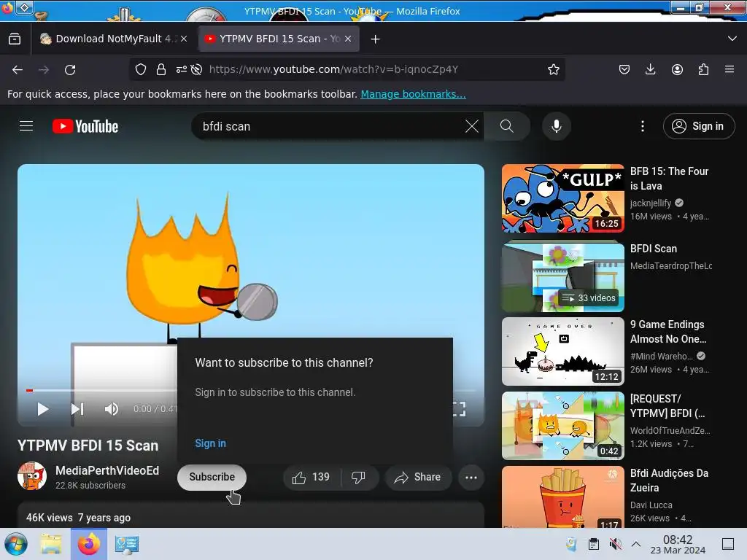747x560 pixels.
Task: Clear the YouTube search query
Action: (x=472, y=126)
